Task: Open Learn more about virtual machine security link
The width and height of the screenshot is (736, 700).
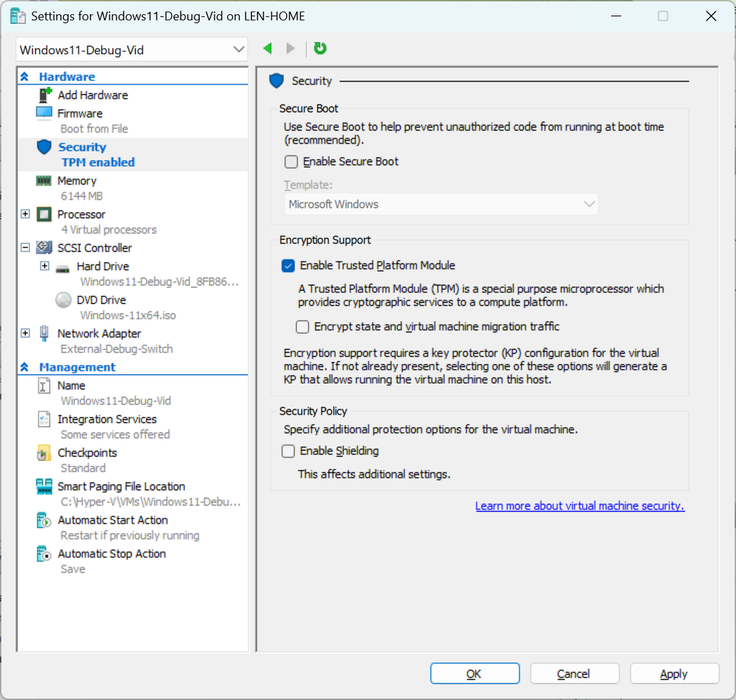Action: click(x=580, y=506)
